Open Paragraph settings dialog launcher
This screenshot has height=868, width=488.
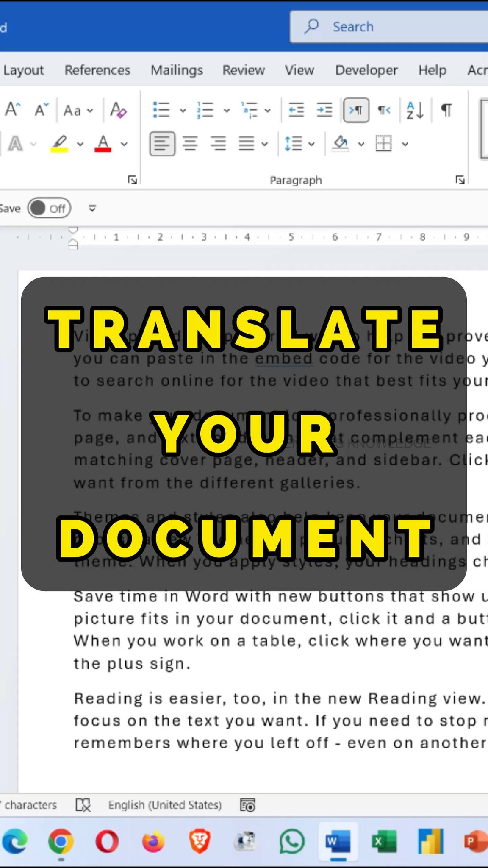pos(460,180)
